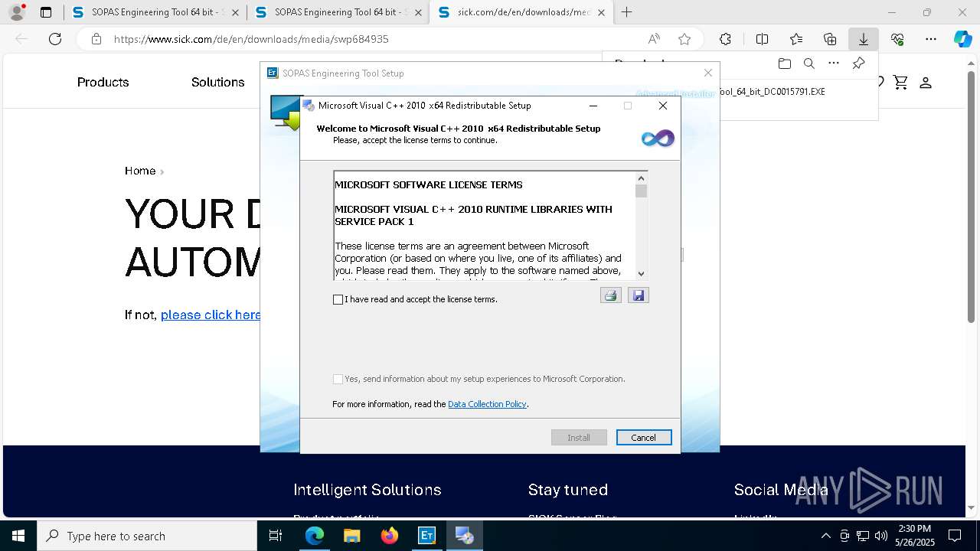The width and height of the screenshot is (980, 551).
Task: Open Microsoft Edge from taskbar
Action: [315, 536]
